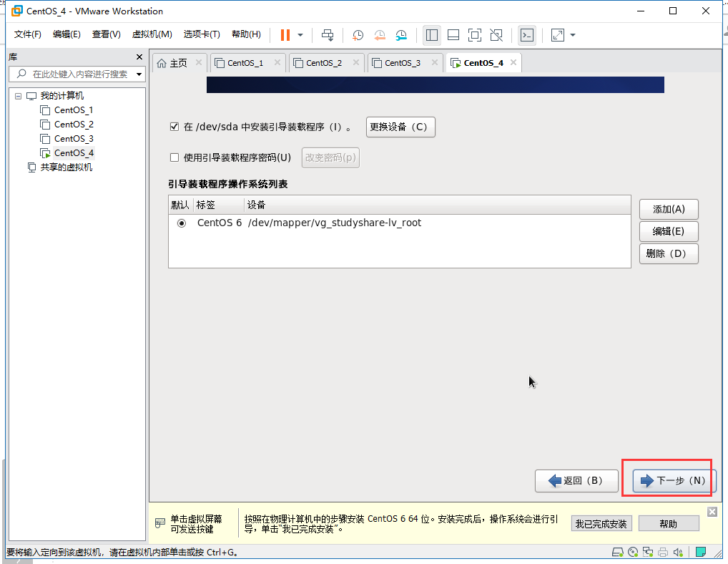Viewport: 728px width, 564px height.
Task: Select CentOS_4 in the library tree
Action: [74, 153]
